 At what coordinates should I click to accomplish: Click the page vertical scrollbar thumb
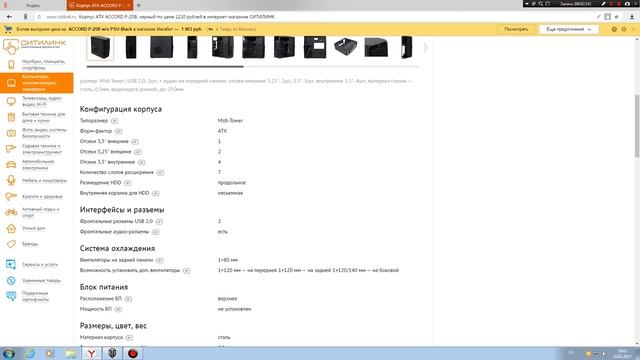coord(637,126)
